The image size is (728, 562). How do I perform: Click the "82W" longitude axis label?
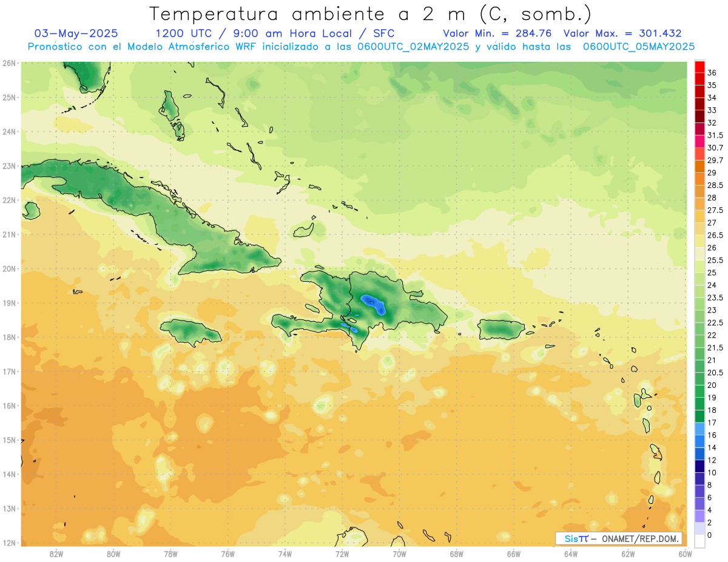pos(56,554)
